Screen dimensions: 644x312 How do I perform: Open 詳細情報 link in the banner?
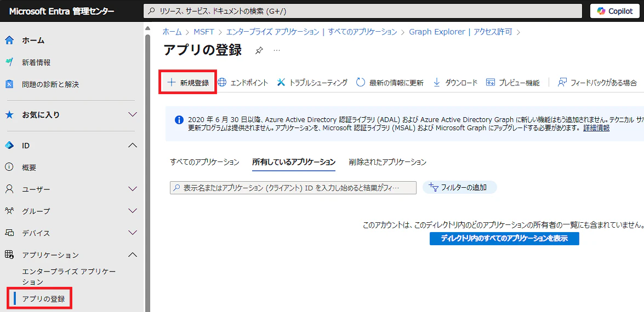[x=596, y=128]
